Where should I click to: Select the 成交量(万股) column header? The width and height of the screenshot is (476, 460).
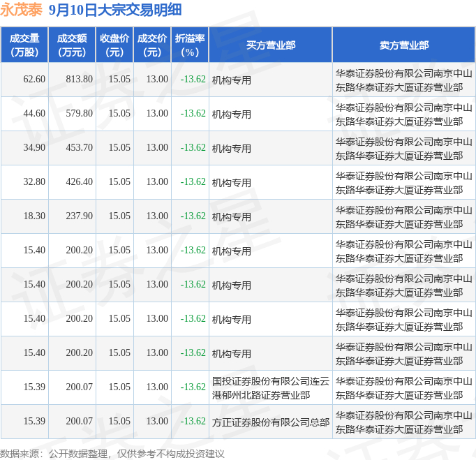pyautogui.click(x=24, y=45)
